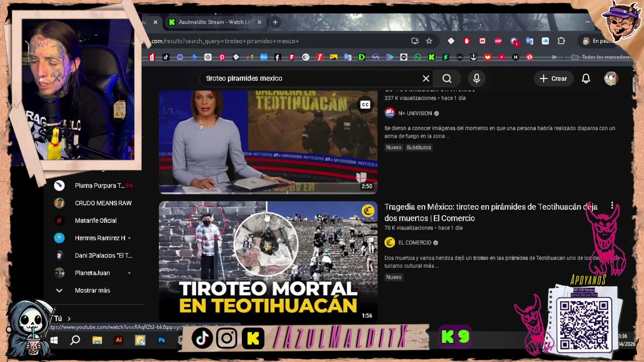Open YouTube account avatar menu
This screenshot has width=644, height=362.
[x=610, y=78]
